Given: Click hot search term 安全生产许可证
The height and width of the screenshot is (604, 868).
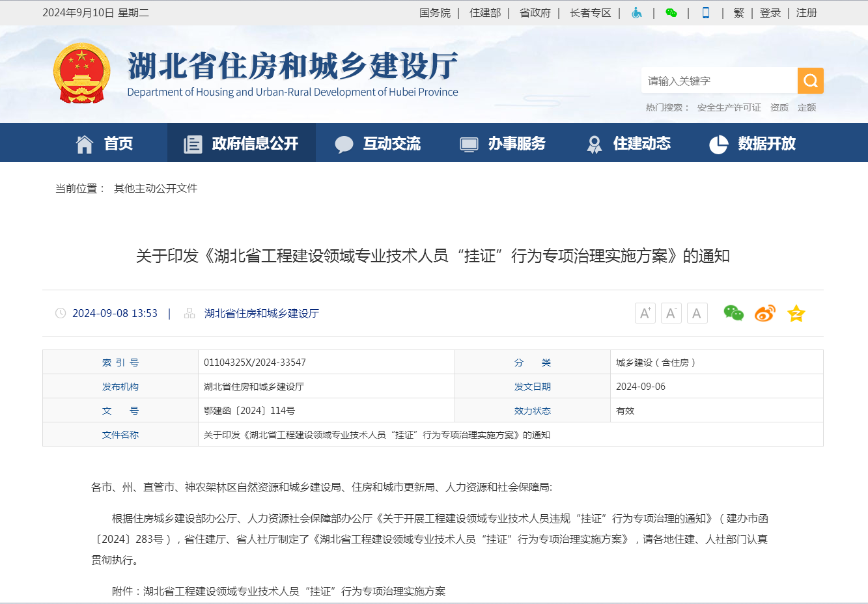Looking at the screenshot, I should tap(729, 108).
